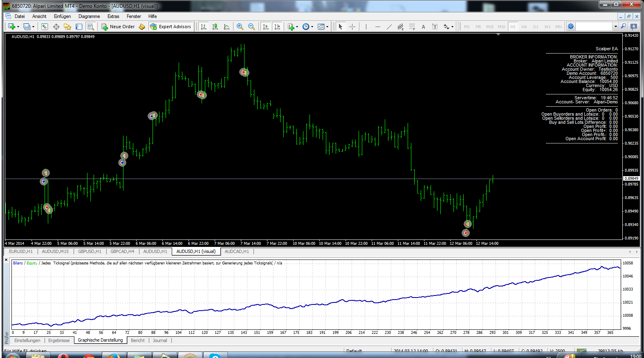Open the Einstellungen tester tab
This screenshot has height=358, width=644.
click(27, 340)
